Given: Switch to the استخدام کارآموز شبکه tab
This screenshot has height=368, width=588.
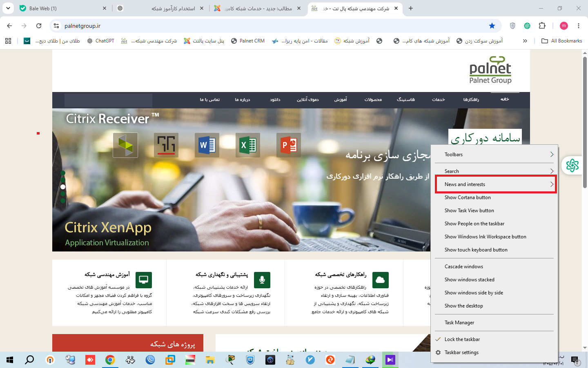Looking at the screenshot, I should (160, 8).
